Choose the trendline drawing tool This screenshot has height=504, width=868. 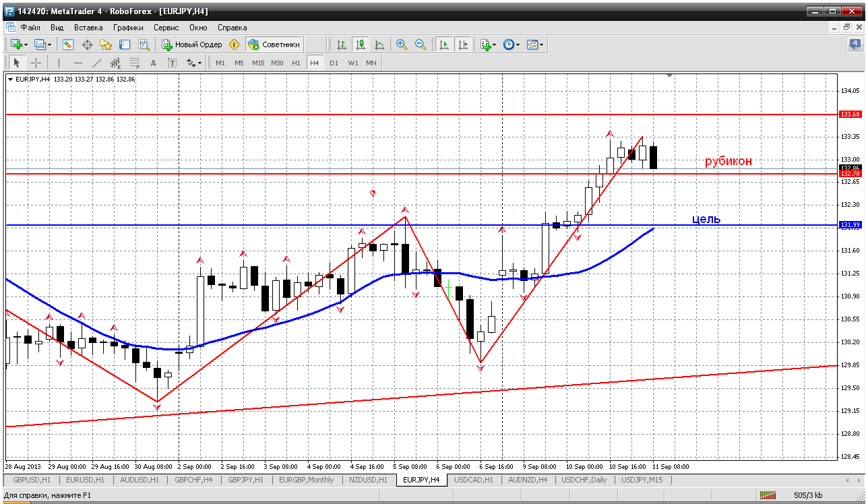(x=96, y=63)
